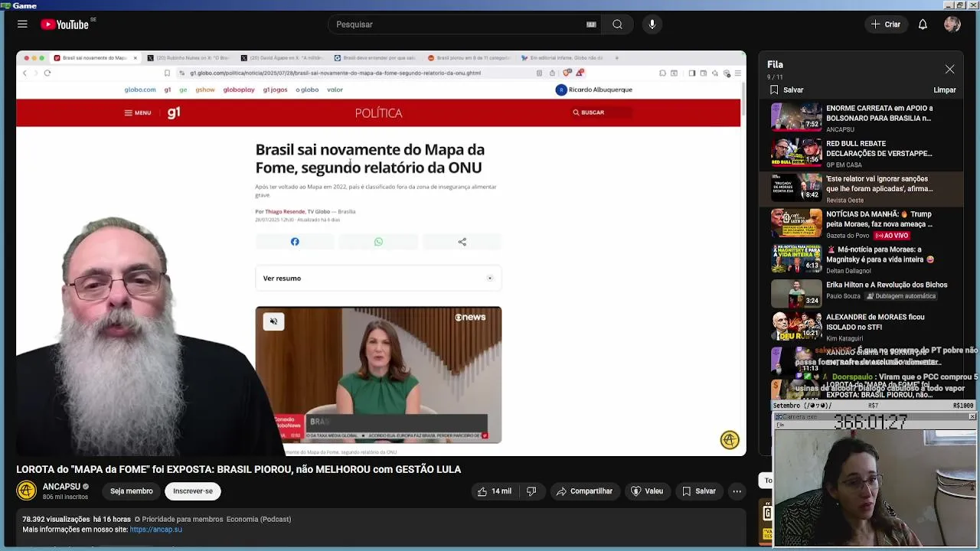
Task: Click the article headline Brasil sai novamente
Action: click(x=370, y=158)
